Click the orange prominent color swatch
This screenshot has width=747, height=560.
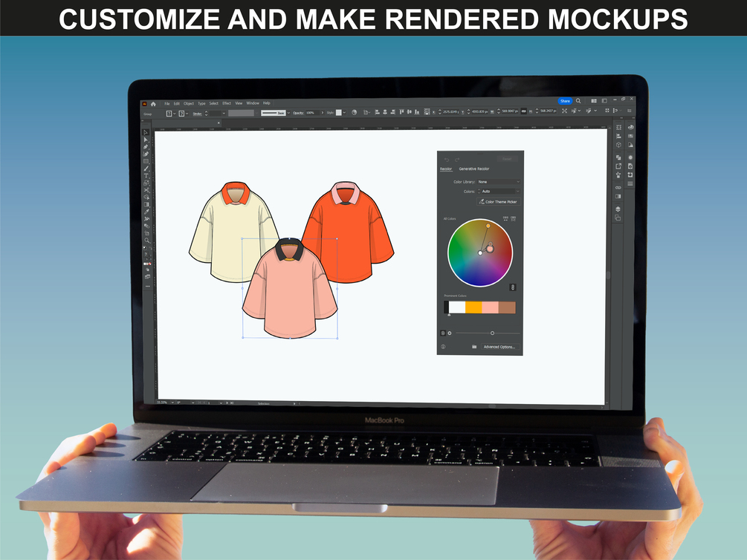pos(473,307)
